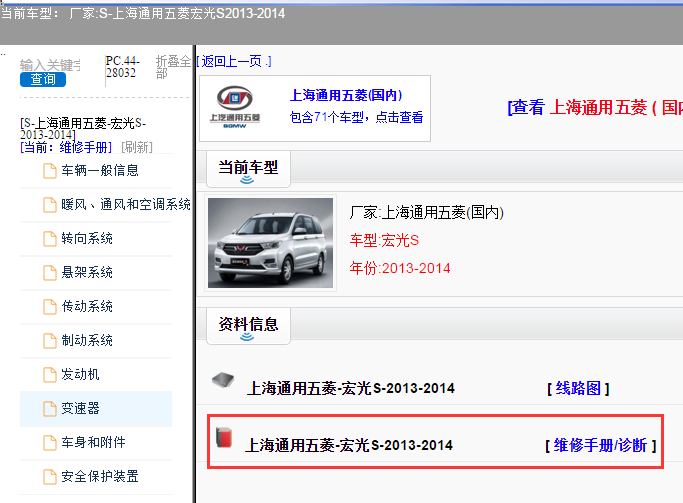
Task: Click the grey chip icon beside 线路图 row
Action: click(x=223, y=380)
